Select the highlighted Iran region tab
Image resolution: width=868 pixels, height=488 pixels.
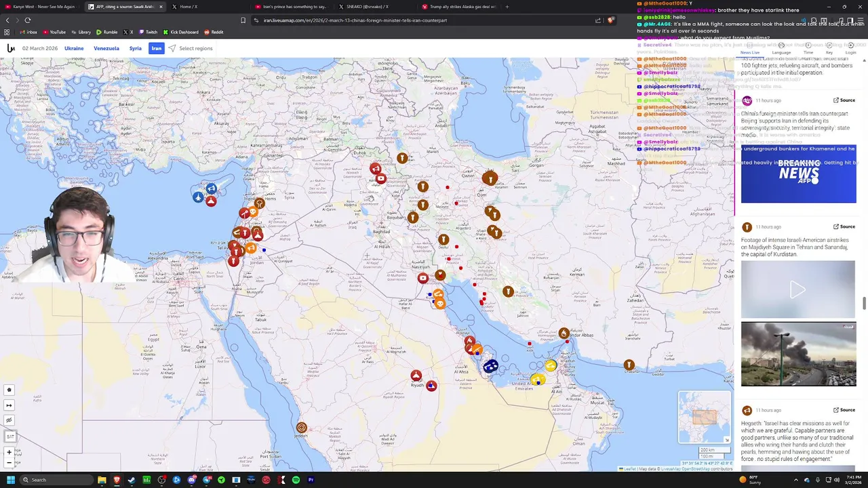pos(157,48)
